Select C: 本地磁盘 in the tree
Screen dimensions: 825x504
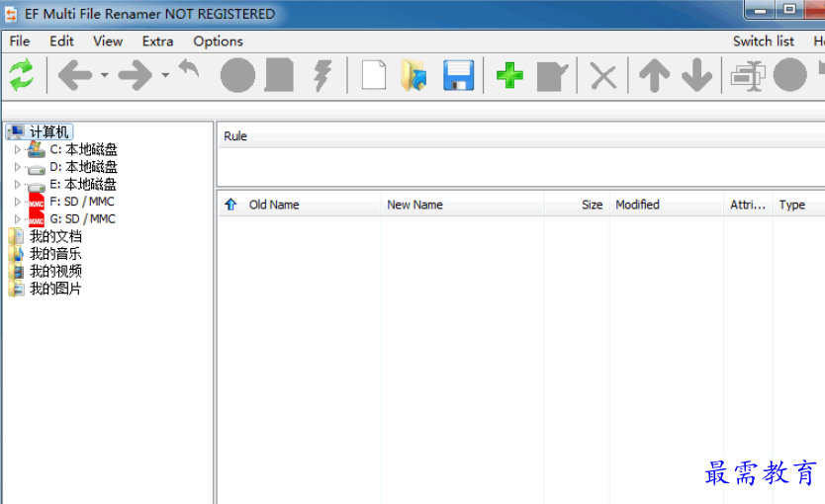coord(83,150)
